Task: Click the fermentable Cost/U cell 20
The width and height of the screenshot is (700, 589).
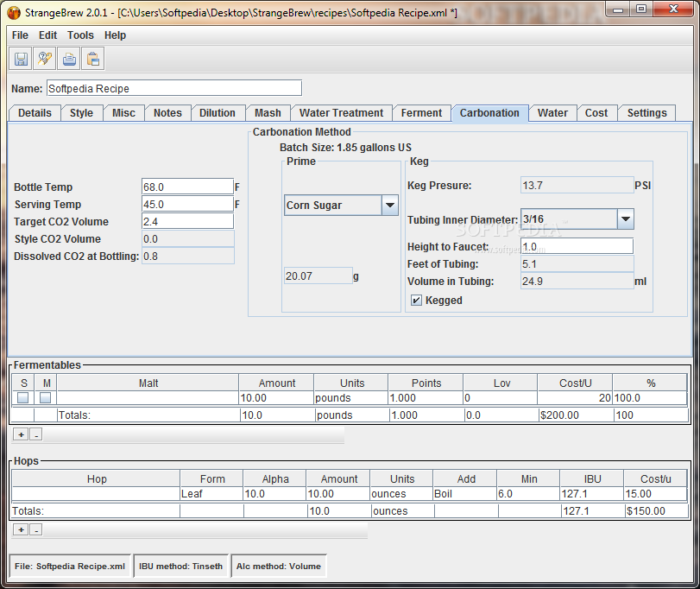Action: coord(575,398)
